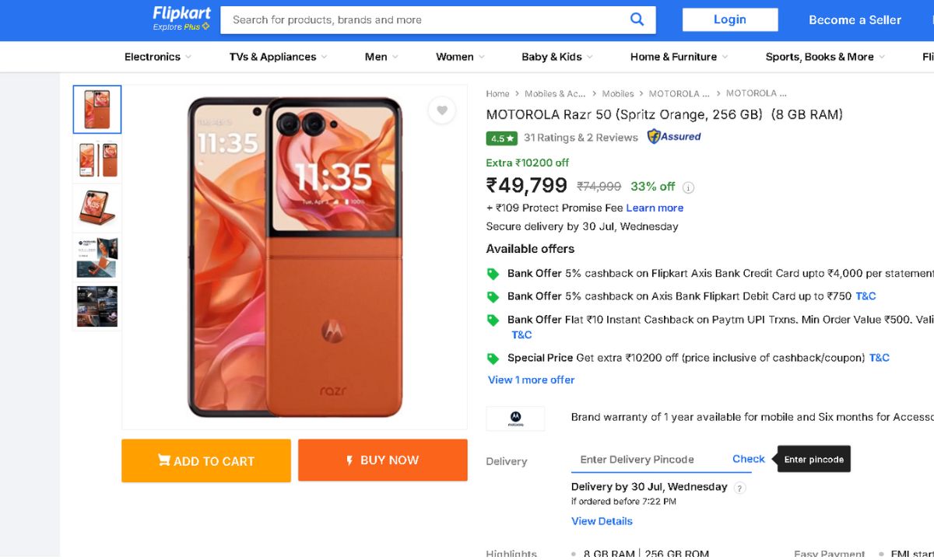The height and width of the screenshot is (560, 934).
Task: Click the search magnifier icon
Action: pos(637,19)
